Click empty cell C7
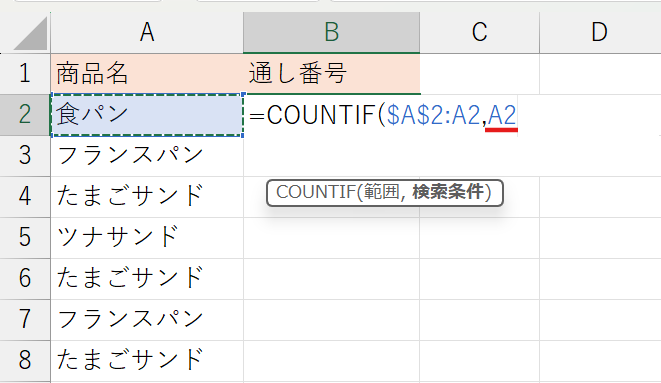Image resolution: width=661 pixels, height=383 pixels. (480, 320)
